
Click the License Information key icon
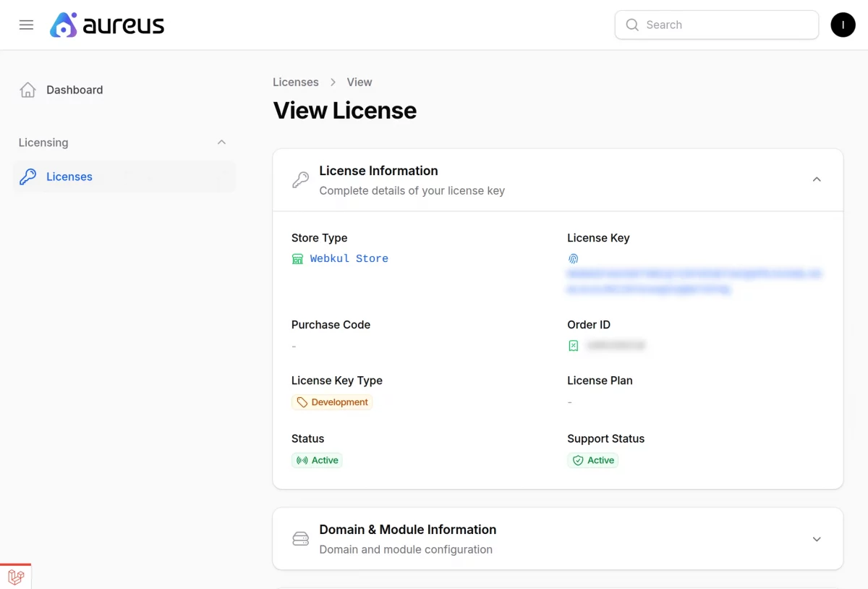[300, 180]
